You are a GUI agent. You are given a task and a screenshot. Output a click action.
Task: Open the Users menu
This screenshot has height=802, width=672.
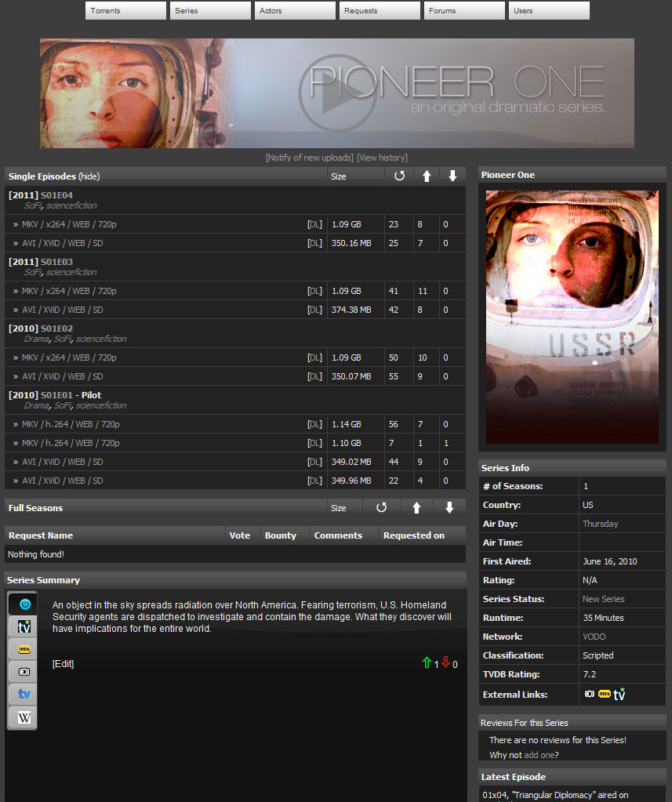coord(549,10)
